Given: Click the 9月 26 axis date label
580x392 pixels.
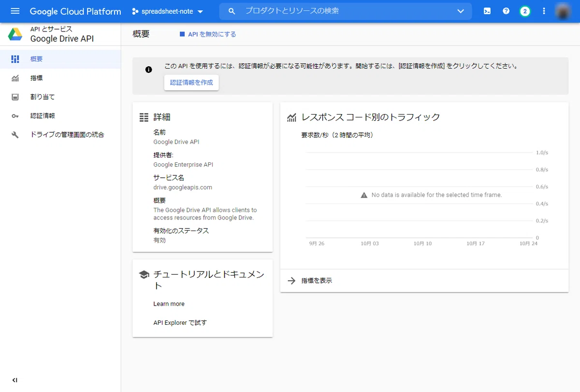Looking at the screenshot, I should (317, 244).
